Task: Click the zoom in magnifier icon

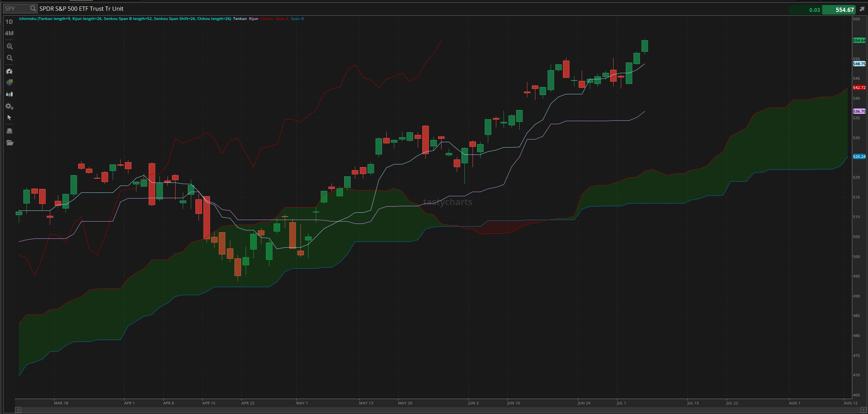Action: (x=10, y=46)
